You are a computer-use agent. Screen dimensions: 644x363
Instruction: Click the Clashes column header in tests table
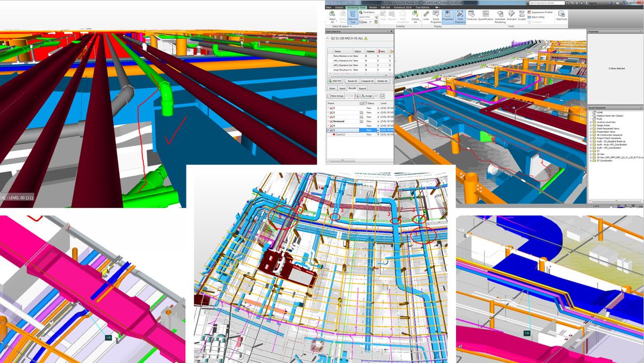coord(370,51)
